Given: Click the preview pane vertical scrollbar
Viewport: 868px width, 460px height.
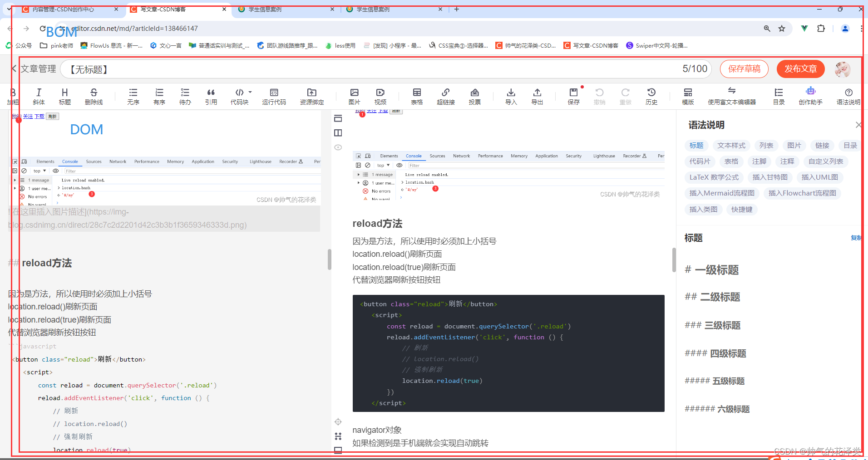Looking at the screenshot, I should [x=674, y=259].
